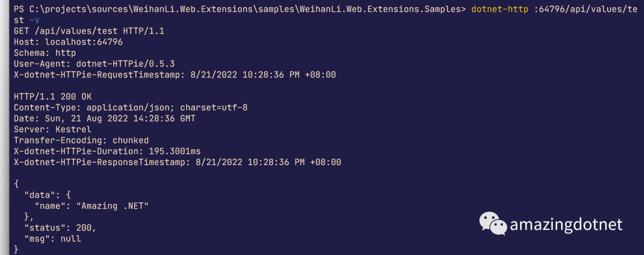
Task: Click the X-dotnet-HTTPie-RequestTimestamp header line
Action: tap(175, 74)
